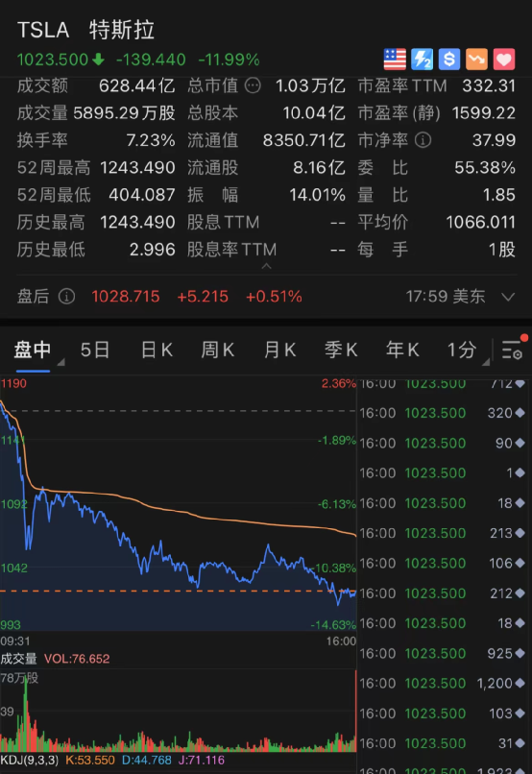This screenshot has width=532, height=774.
Task: Select the trade row with volume 1,200
Action: [442, 684]
